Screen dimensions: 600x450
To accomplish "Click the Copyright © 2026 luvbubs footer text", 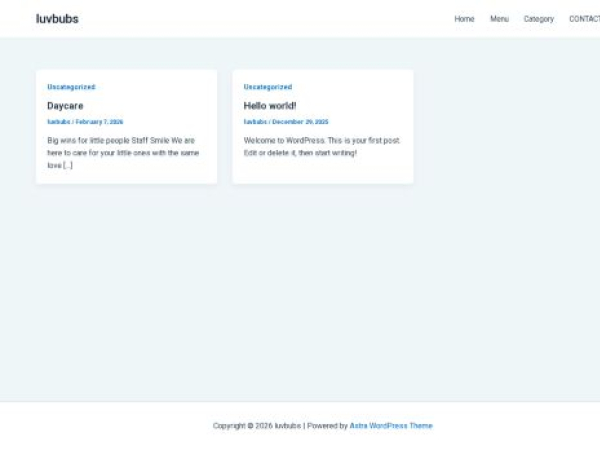I will (x=257, y=425).
